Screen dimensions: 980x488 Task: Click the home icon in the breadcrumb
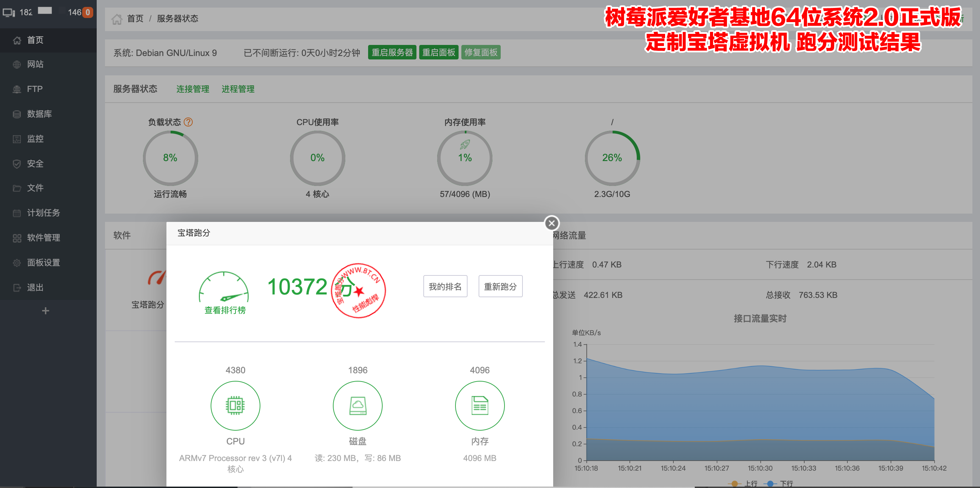point(117,19)
